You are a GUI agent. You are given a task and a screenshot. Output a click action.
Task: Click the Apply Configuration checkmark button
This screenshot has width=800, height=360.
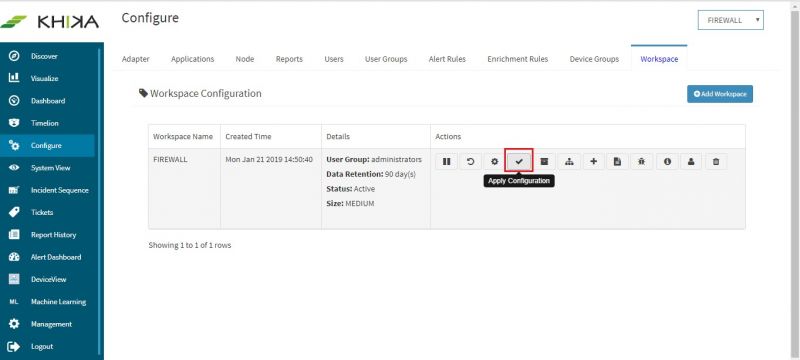click(x=519, y=162)
